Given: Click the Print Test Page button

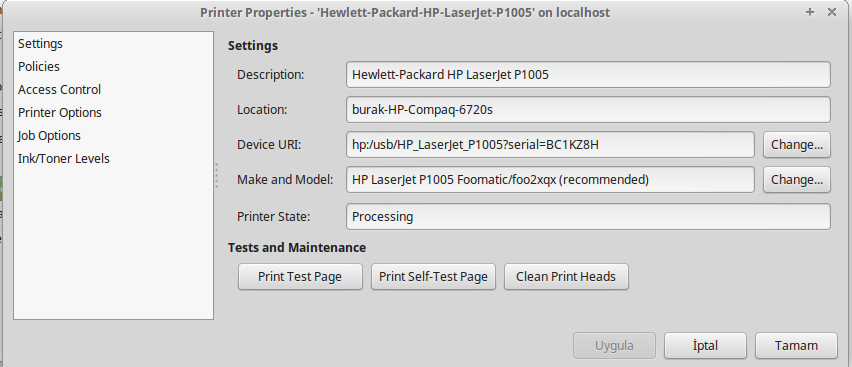Looking at the screenshot, I should (300, 277).
